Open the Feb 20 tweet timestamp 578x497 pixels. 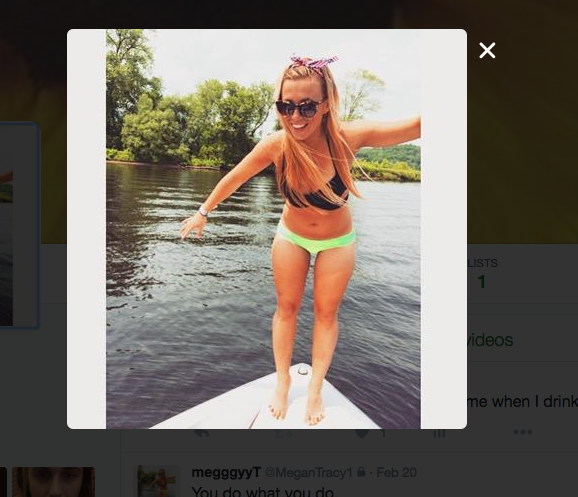397,472
